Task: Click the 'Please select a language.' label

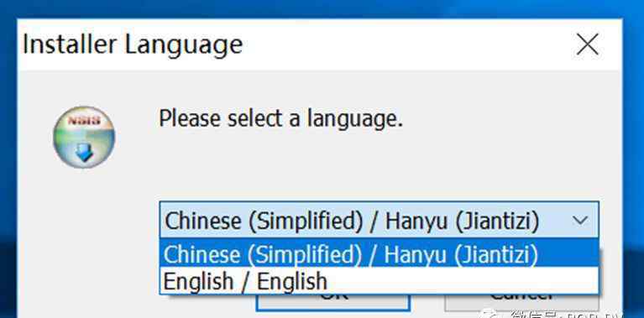Action: click(281, 119)
